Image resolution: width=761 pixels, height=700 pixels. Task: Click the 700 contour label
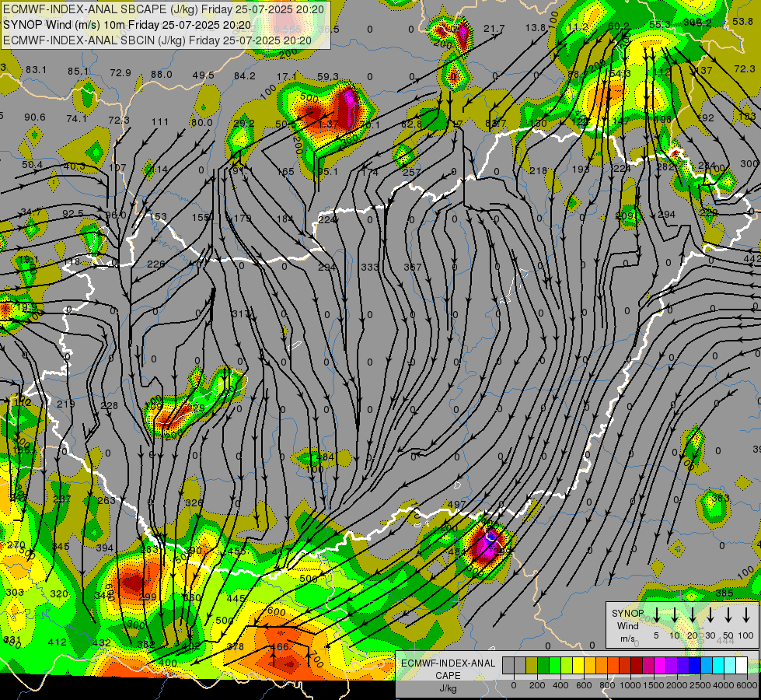tap(316, 660)
